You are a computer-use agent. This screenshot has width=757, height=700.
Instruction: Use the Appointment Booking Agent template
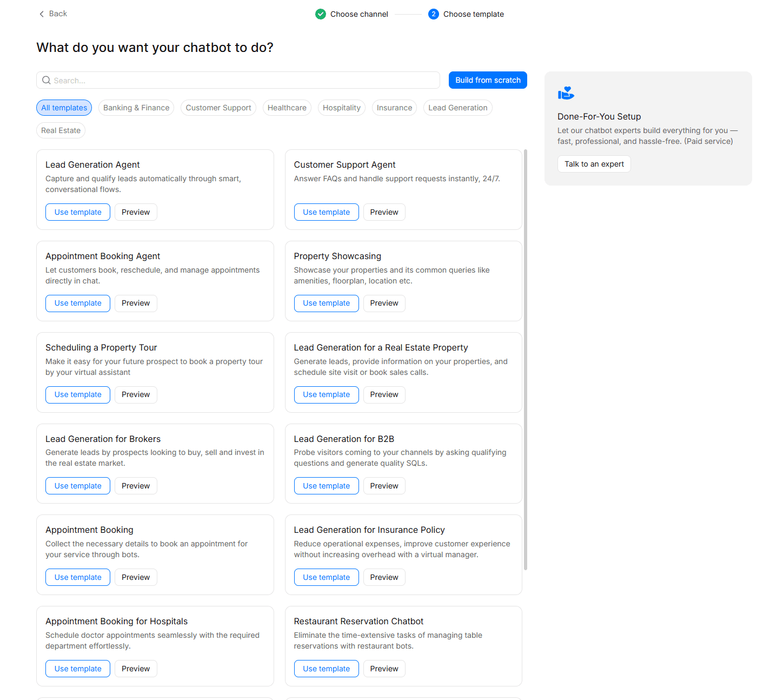pyautogui.click(x=77, y=303)
